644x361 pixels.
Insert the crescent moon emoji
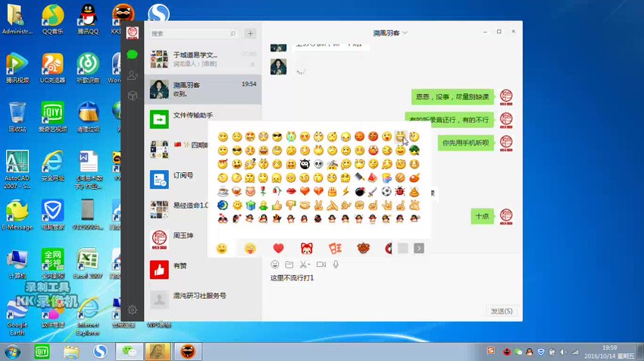pos(223,206)
